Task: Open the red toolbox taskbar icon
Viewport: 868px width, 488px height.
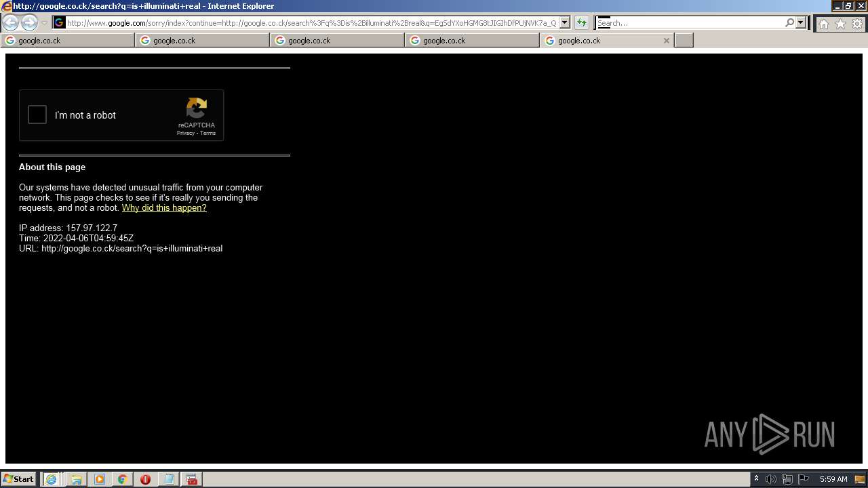Action: click(192, 479)
